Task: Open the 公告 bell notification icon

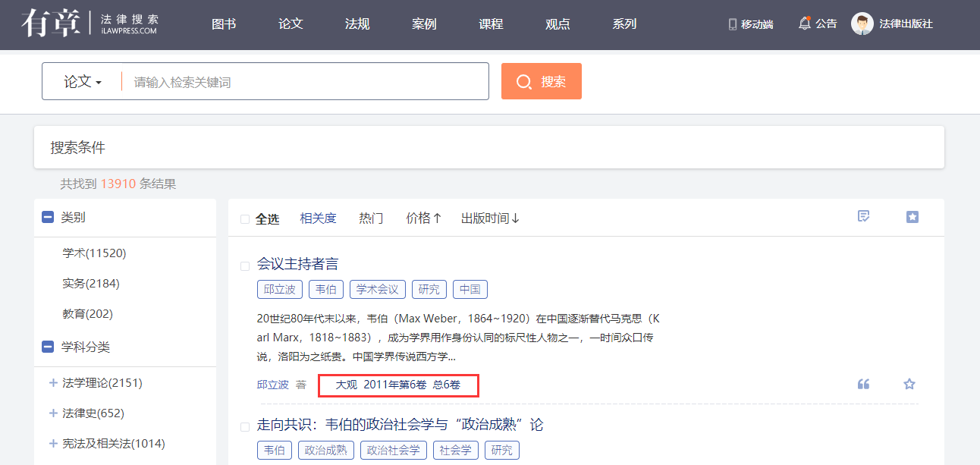Action: point(805,24)
